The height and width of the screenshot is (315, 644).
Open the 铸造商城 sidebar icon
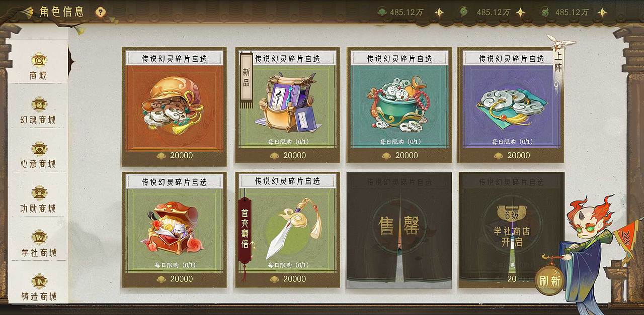pos(38,288)
